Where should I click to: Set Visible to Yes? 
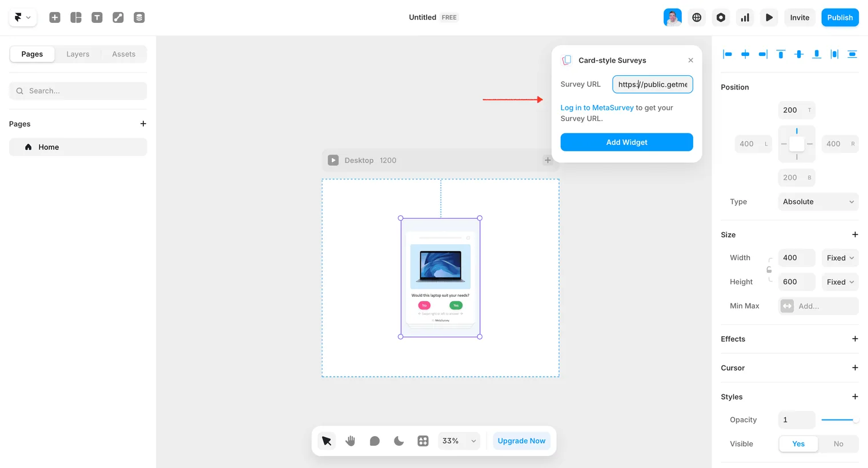pyautogui.click(x=798, y=444)
